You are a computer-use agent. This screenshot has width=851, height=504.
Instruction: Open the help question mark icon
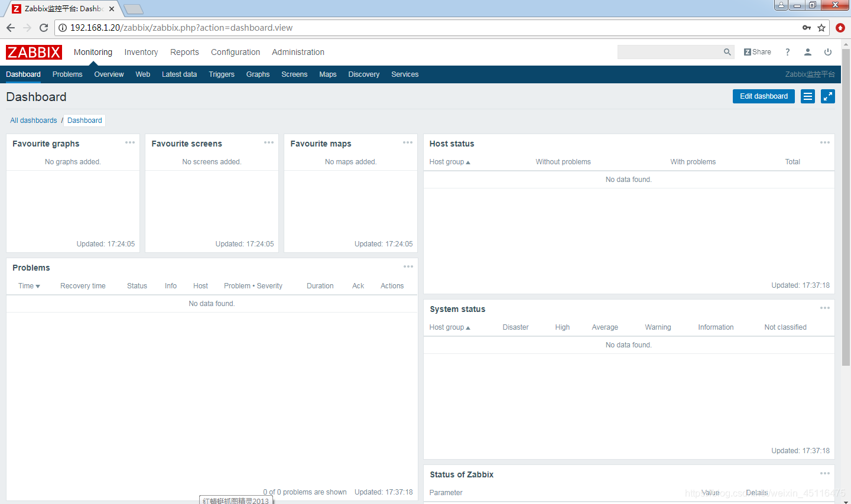[788, 52]
